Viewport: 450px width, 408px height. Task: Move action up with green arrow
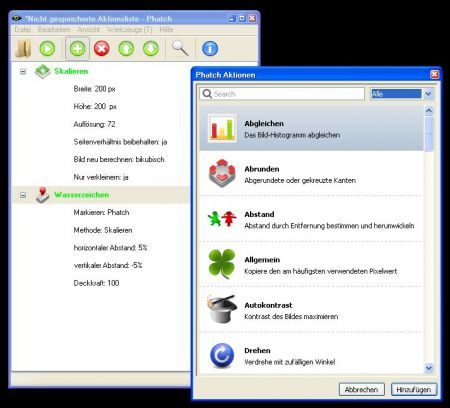coord(126,49)
